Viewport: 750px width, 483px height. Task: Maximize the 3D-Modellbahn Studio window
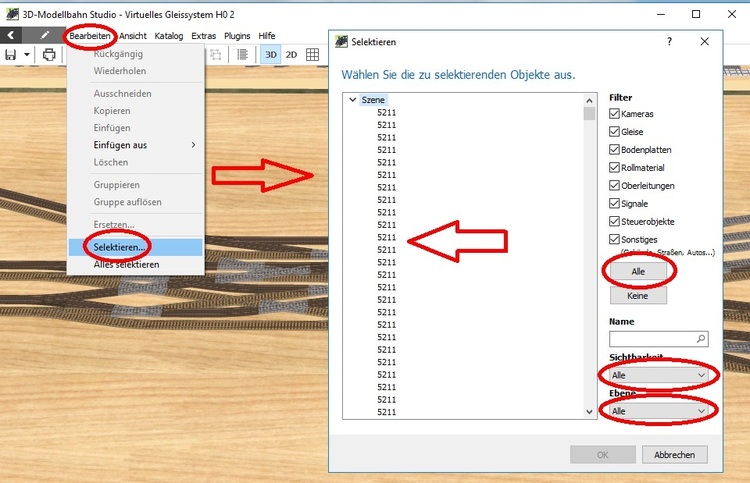click(x=696, y=14)
